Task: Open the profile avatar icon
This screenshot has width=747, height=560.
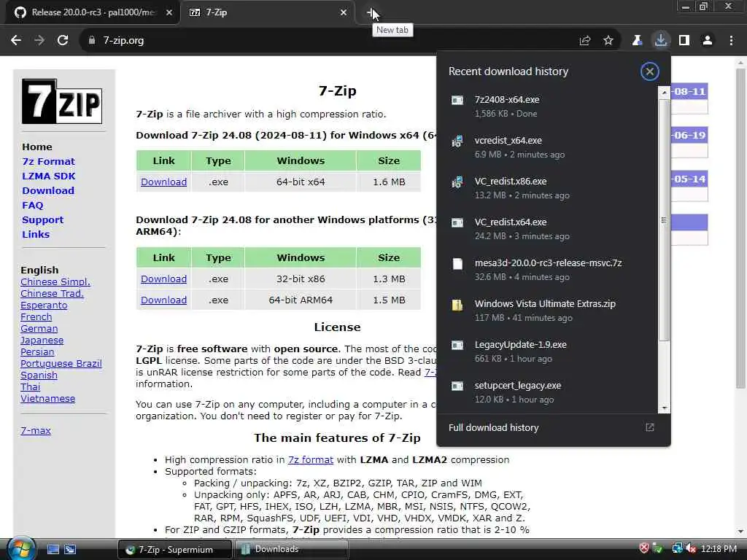Action: tap(708, 41)
